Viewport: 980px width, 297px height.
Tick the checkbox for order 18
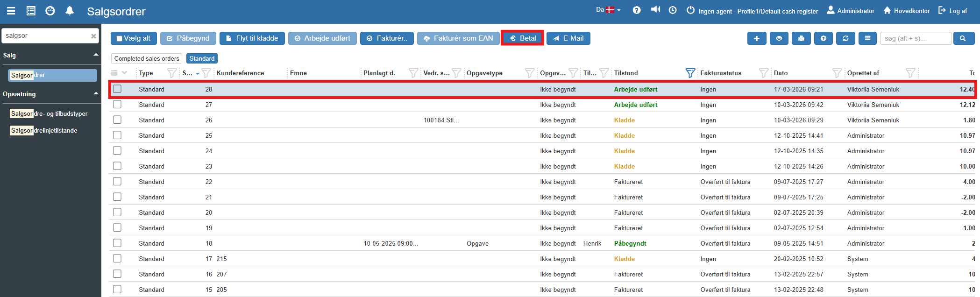click(117, 243)
